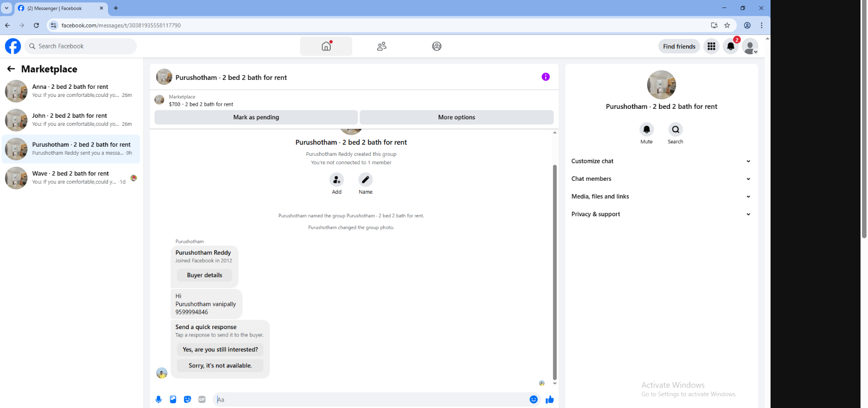Send 'Yes, are you still interested?' reply
The image size is (868, 408).
(x=220, y=350)
